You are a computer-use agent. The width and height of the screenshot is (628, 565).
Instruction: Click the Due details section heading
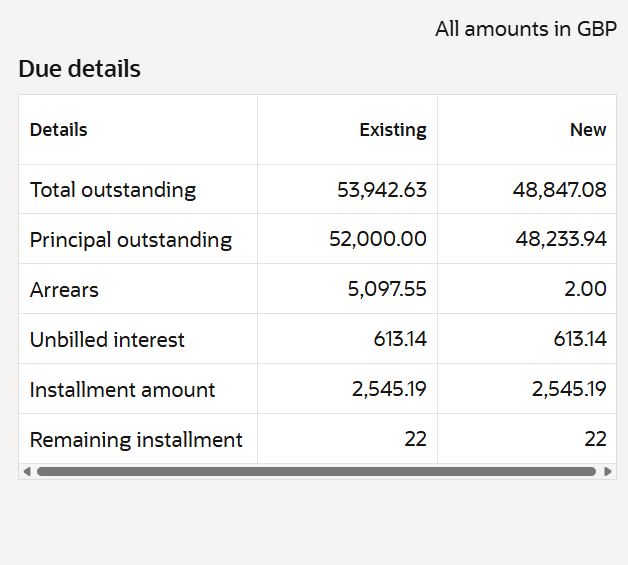click(x=80, y=69)
